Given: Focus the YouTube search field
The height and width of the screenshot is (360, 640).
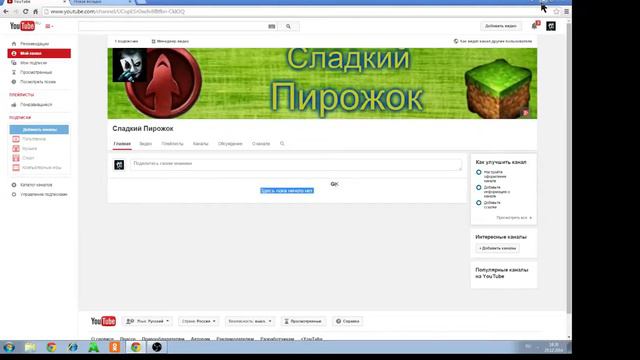Looking at the screenshot, I should click(173, 27).
